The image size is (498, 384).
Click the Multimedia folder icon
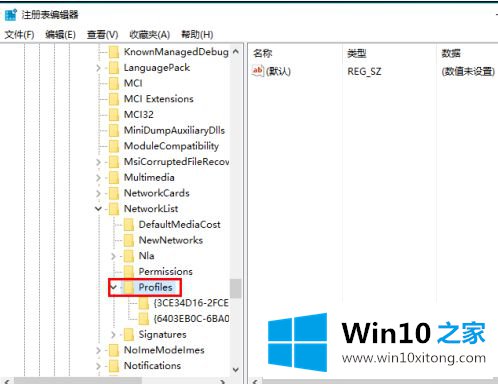[x=114, y=177]
